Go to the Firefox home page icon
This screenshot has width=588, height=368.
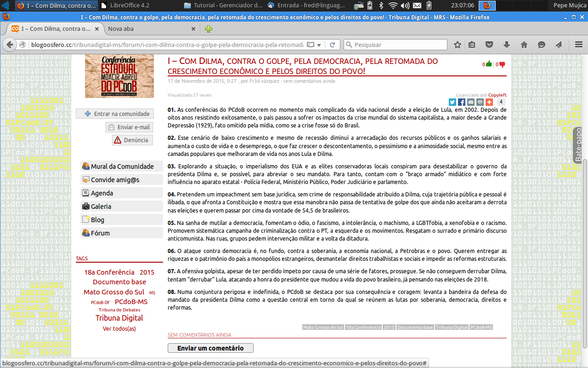tap(524, 45)
